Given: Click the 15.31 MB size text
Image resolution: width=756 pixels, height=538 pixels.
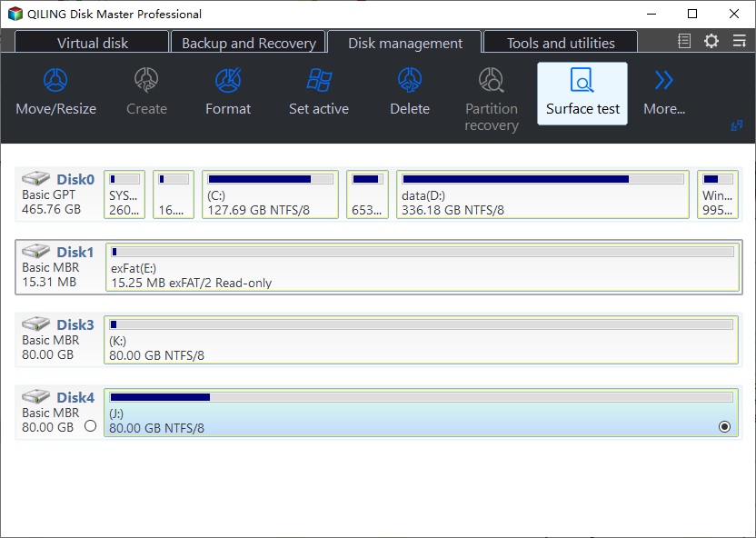Looking at the screenshot, I should pos(49,282).
